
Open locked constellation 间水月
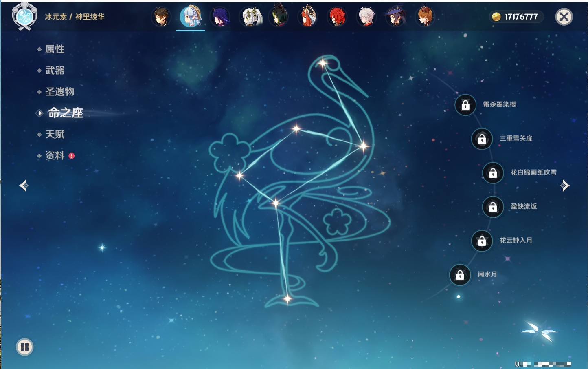[x=460, y=274]
